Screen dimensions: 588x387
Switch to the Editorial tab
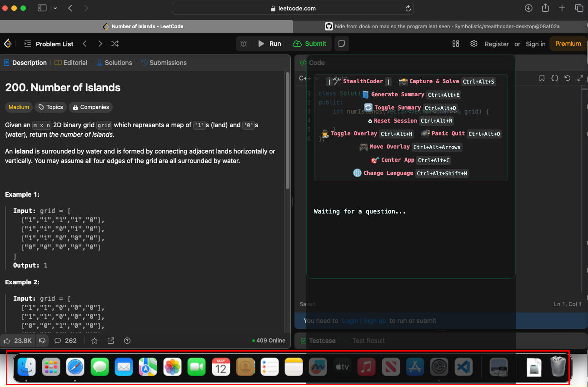point(71,63)
